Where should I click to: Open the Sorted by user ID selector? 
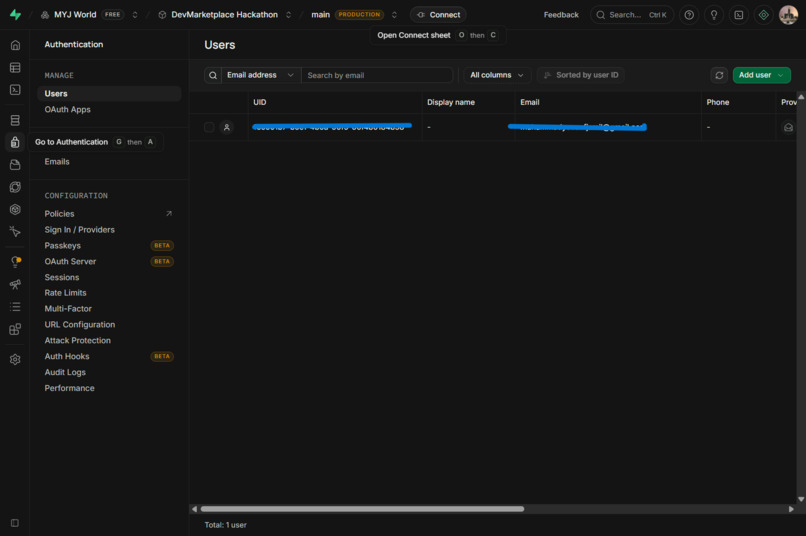click(581, 76)
